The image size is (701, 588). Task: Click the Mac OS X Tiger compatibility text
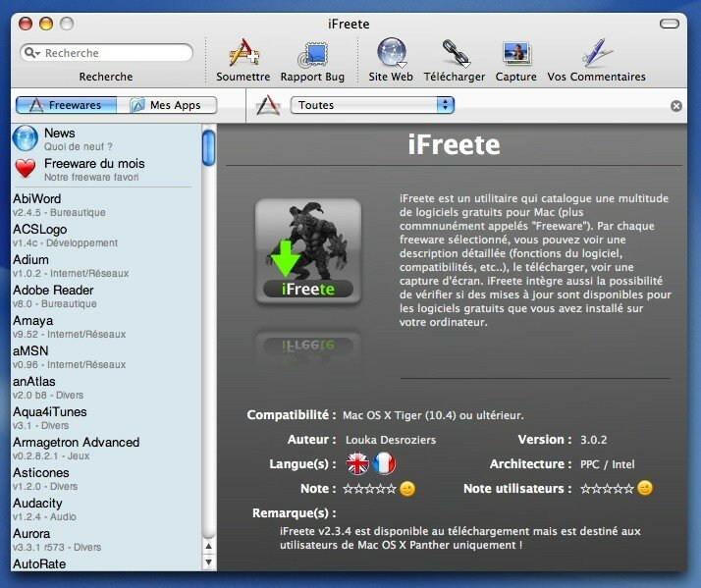point(433,415)
